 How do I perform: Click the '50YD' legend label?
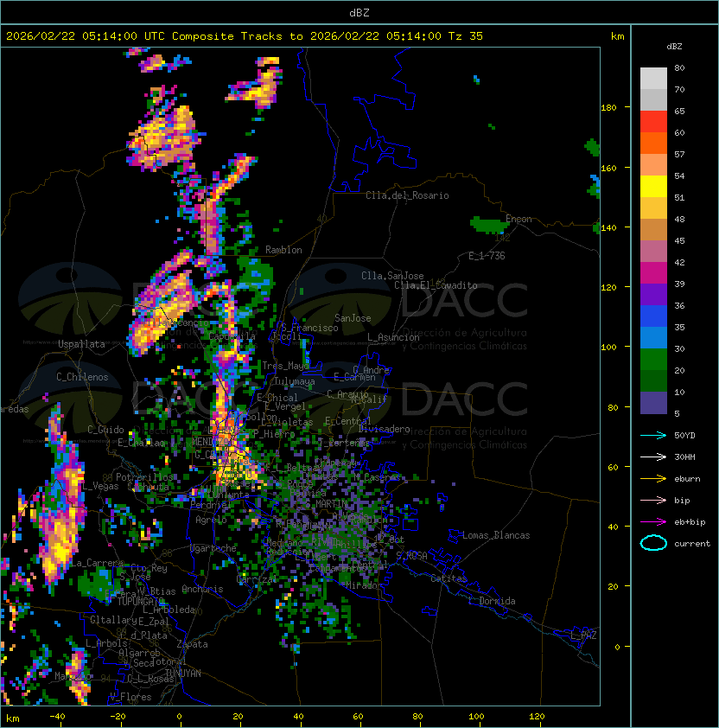tap(684, 435)
